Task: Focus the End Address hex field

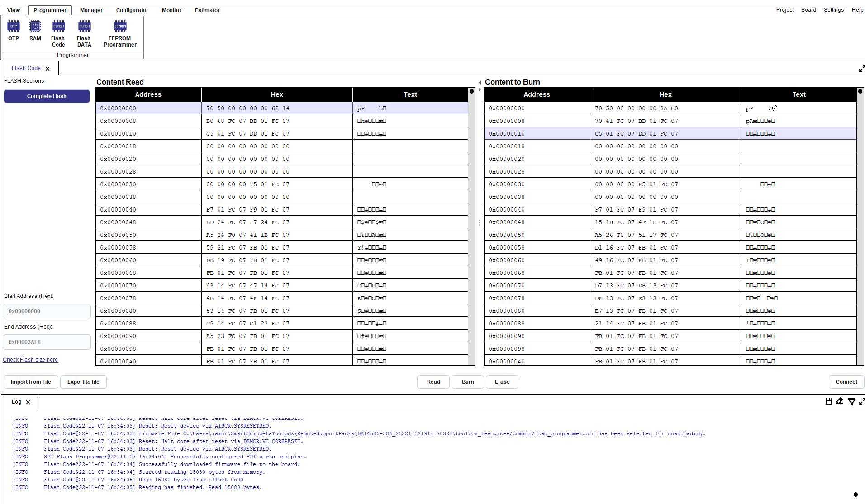Action: [47, 342]
